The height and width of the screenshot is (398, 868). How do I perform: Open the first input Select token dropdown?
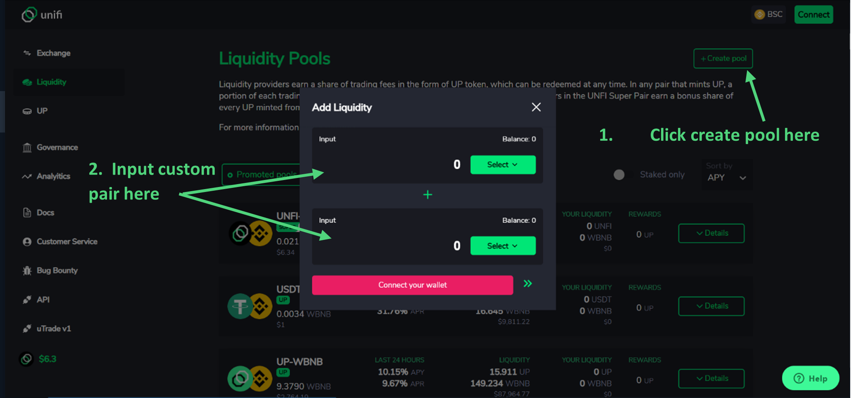503,165
